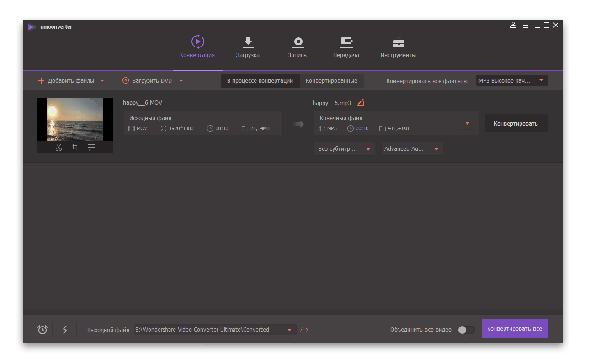Open the Без субтитр... dropdown

(344, 149)
